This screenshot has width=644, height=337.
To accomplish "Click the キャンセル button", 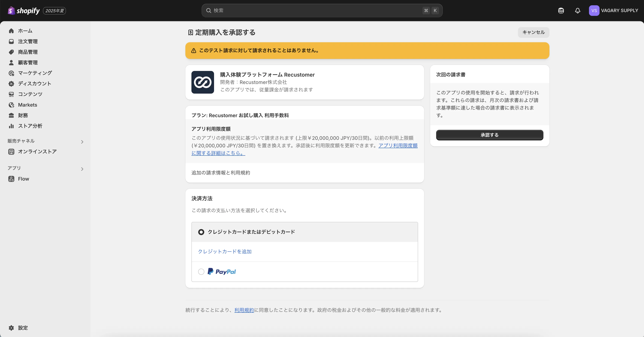I will pos(534,32).
